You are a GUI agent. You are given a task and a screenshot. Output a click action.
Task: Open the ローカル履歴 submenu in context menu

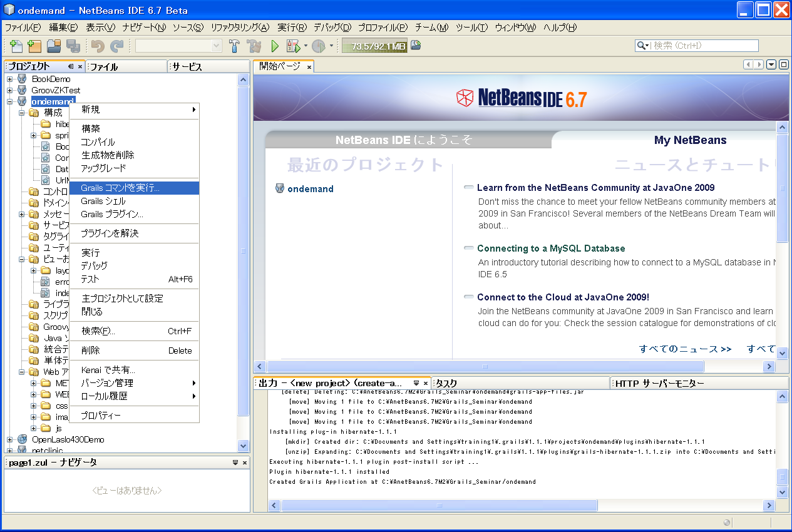pos(134,396)
